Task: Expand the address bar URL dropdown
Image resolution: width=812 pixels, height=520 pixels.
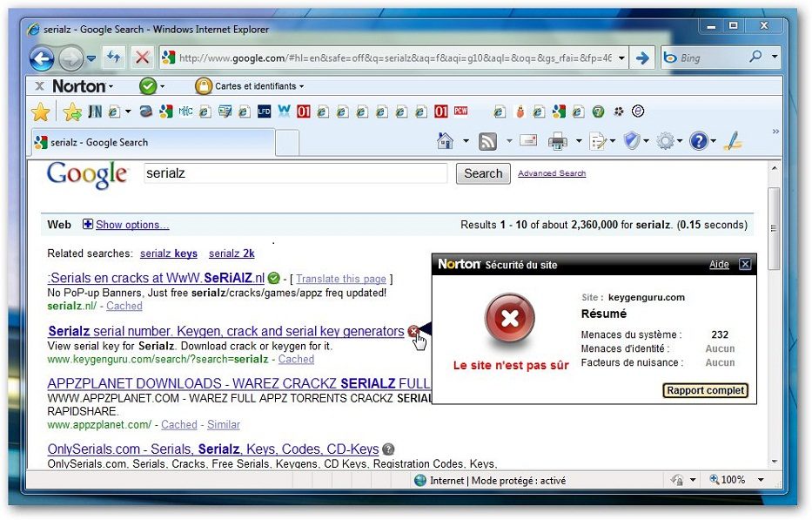Action: pyautogui.click(x=621, y=57)
